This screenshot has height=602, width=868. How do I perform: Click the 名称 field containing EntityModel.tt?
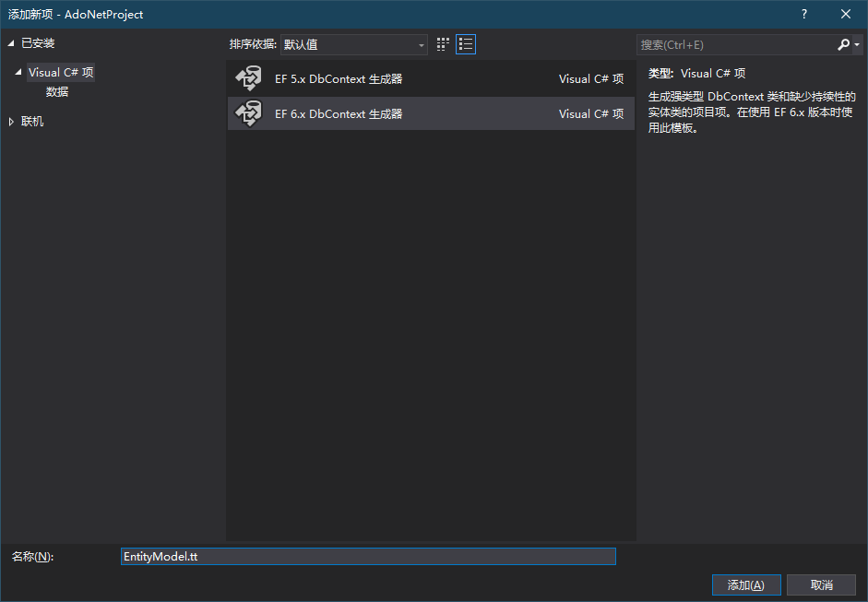click(x=369, y=557)
